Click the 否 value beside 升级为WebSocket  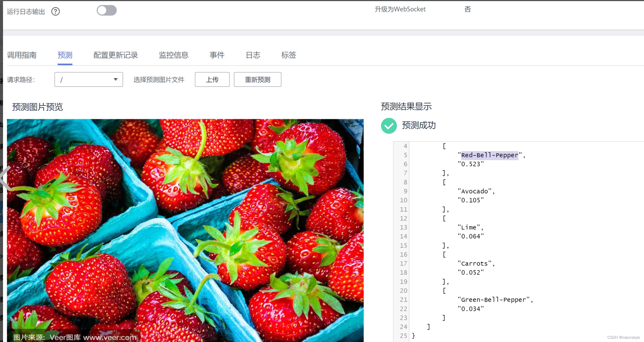(467, 9)
